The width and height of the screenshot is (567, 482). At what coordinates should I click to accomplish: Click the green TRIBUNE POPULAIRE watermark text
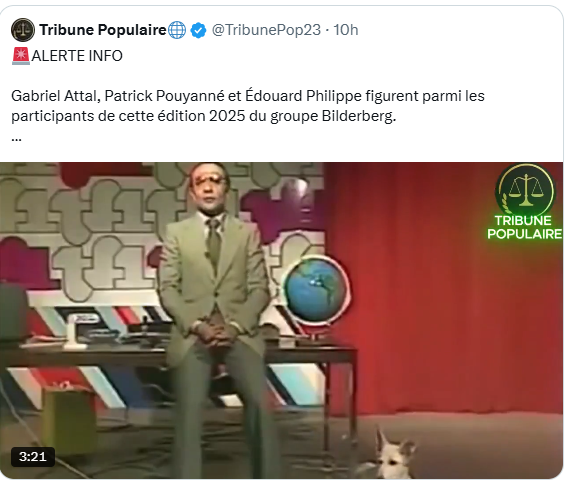(524, 227)
